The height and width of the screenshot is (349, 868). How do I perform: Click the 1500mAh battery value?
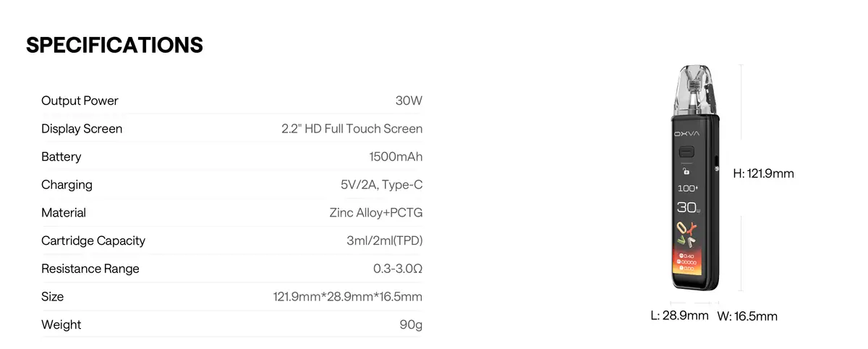pos(395,157)
